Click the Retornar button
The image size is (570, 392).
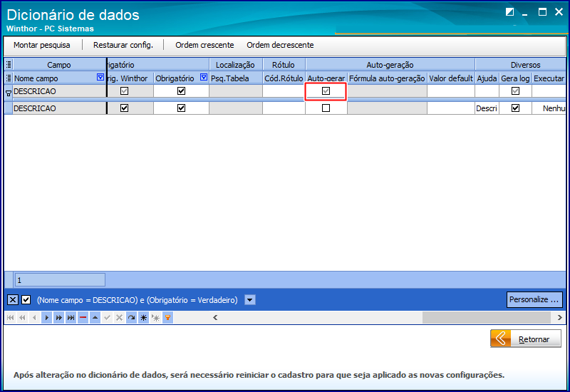(x=526, y=339)
